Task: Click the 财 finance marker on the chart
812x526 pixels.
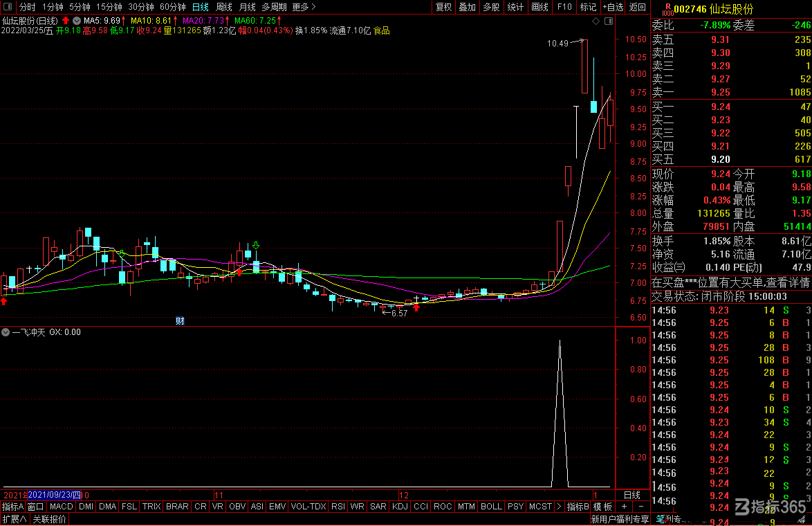Action: pos(180,320)
